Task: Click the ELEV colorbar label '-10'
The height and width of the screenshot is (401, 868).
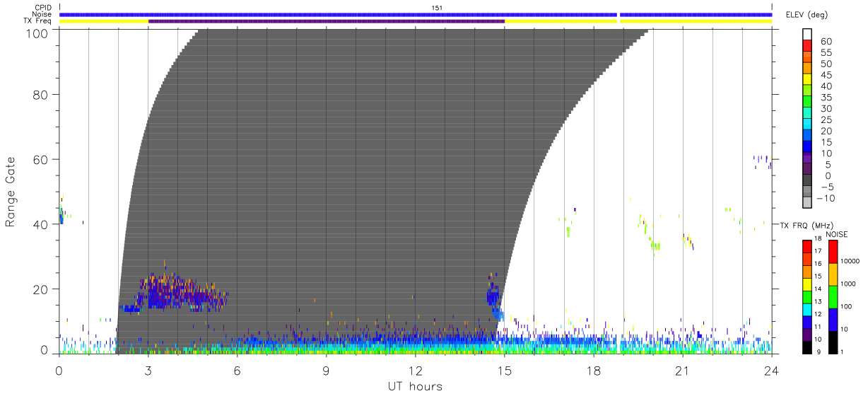Action: (x=827, y=199)
